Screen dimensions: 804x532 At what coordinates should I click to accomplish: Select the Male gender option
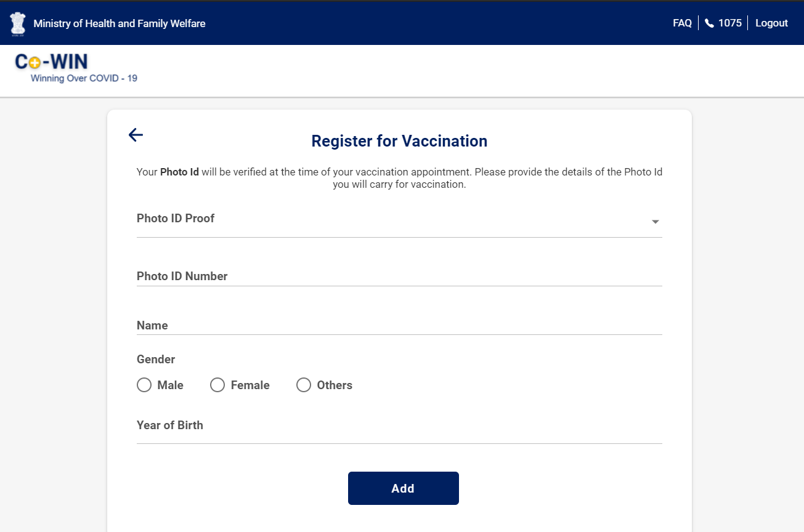point(144,385)
